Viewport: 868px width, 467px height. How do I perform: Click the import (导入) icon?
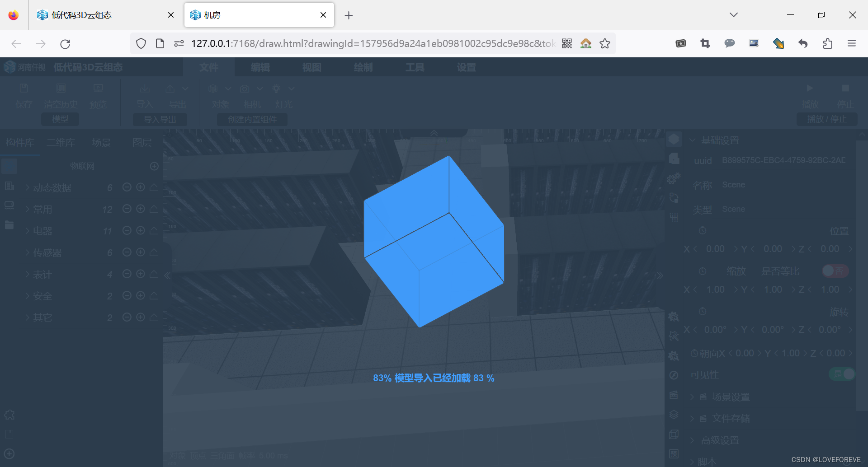pyautogui.click(x=145, y=89)
